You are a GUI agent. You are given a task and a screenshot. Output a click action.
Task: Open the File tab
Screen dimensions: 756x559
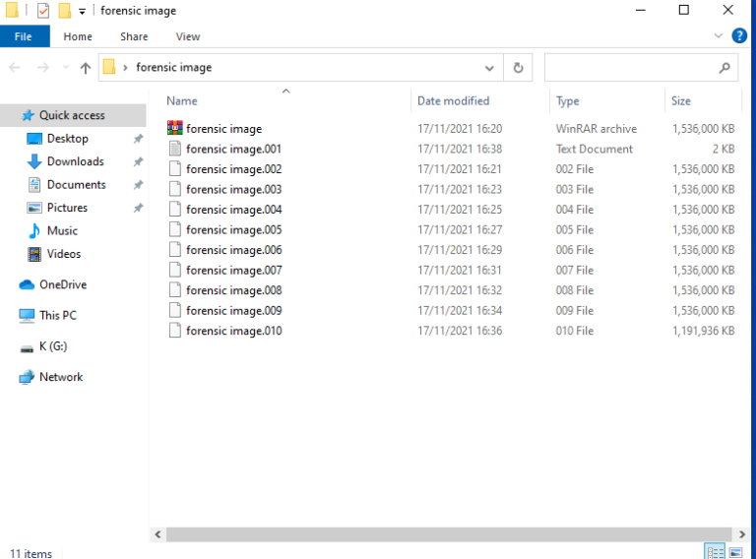pos(24,36)
